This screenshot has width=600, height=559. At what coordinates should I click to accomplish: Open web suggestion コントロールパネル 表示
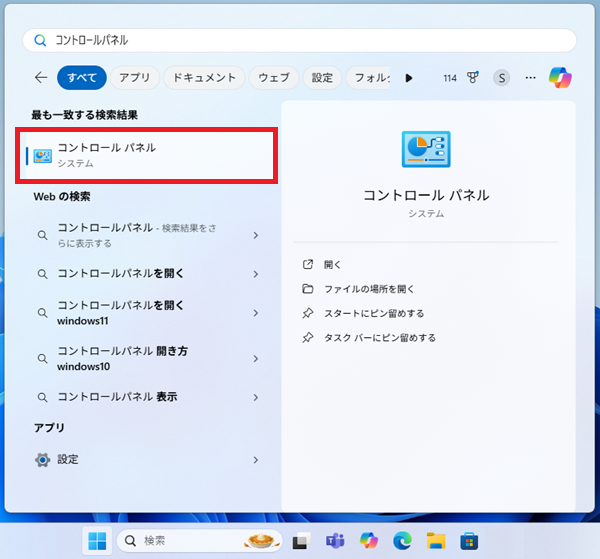coord(147,397)
